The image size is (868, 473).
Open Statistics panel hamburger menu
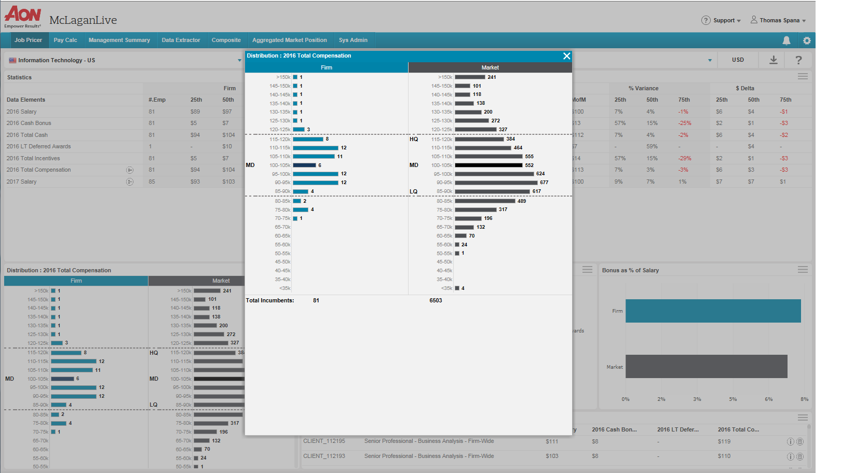point(803,76)
